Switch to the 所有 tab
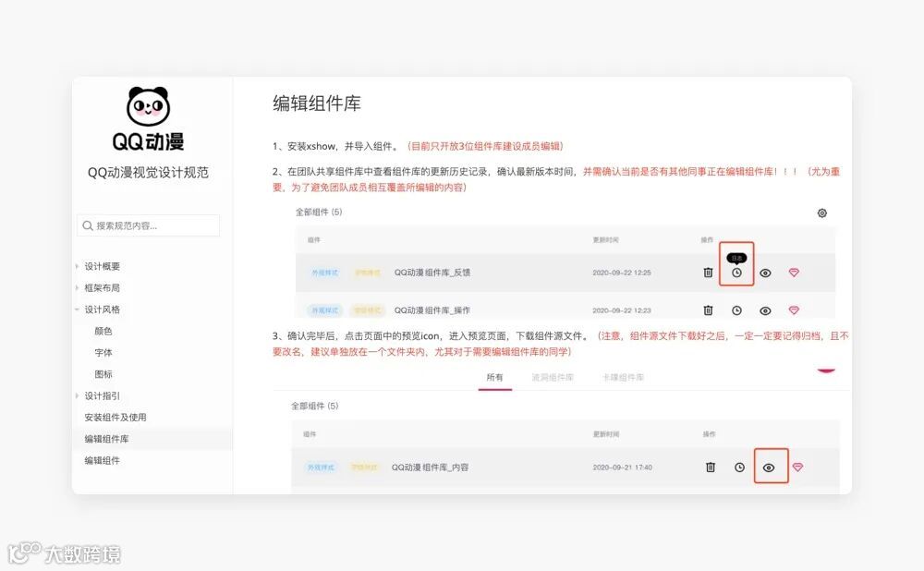The image size is (924, 571). pos(495,377)
